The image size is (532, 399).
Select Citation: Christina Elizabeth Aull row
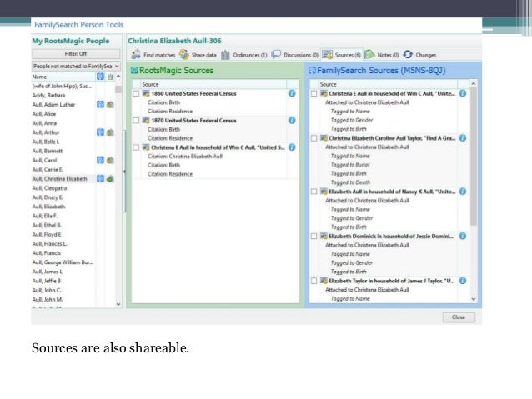click(x=185, y=157)
